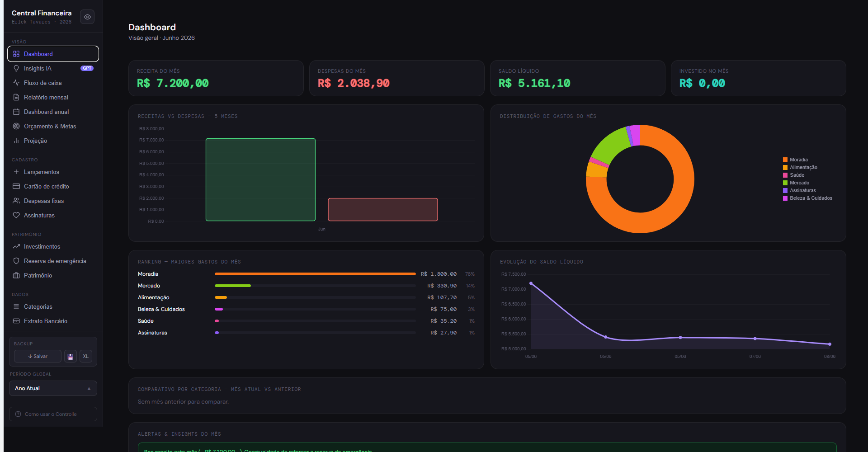Click the XL export button

pos(86,356)
